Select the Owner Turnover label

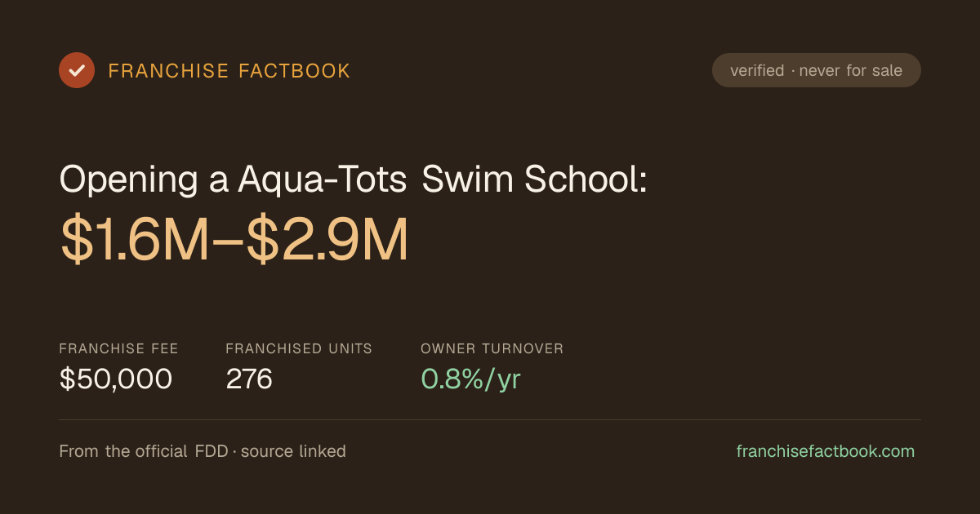click(492, 348)
